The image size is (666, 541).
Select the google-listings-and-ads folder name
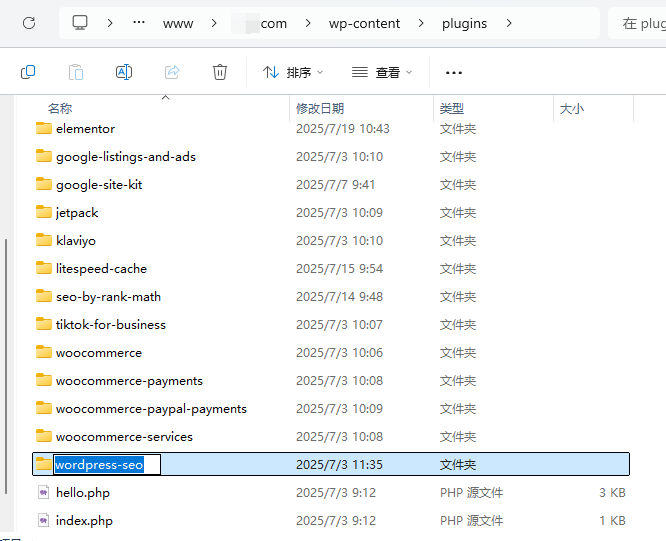pos(126,157)
